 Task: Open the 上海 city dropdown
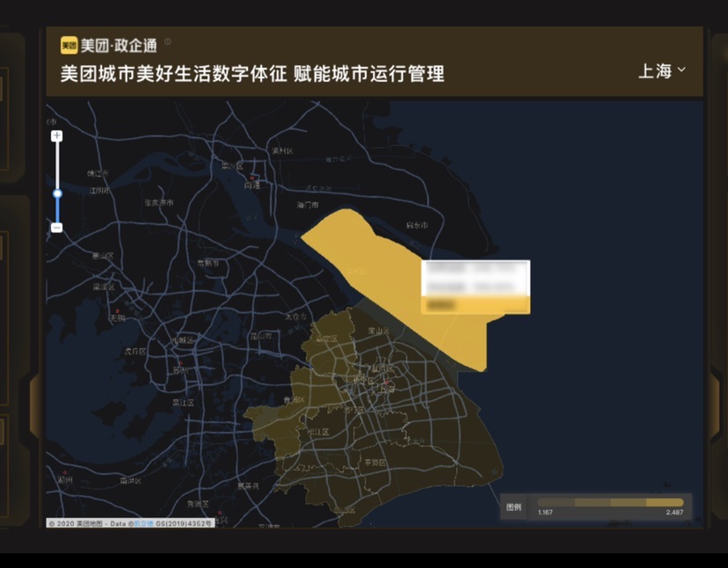(662, 71)
